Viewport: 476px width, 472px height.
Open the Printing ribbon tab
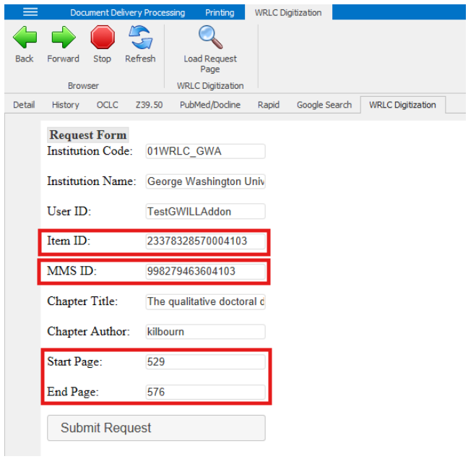[x=220, y=12]
